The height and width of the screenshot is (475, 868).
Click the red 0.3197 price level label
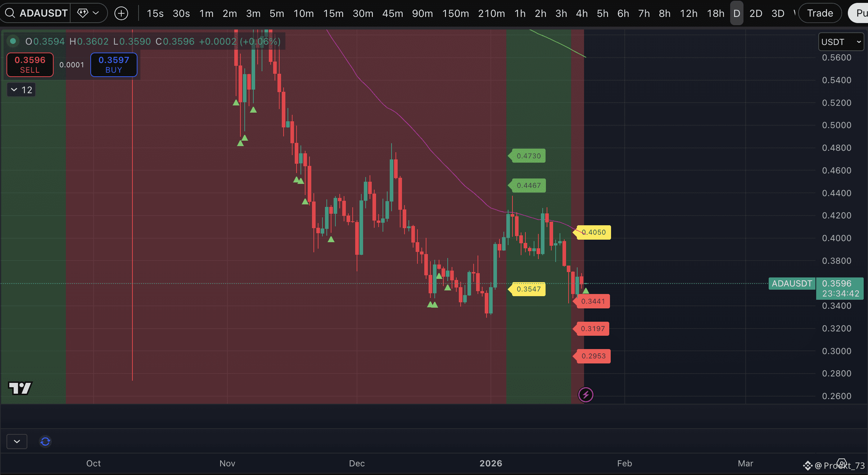coord(592,329)
